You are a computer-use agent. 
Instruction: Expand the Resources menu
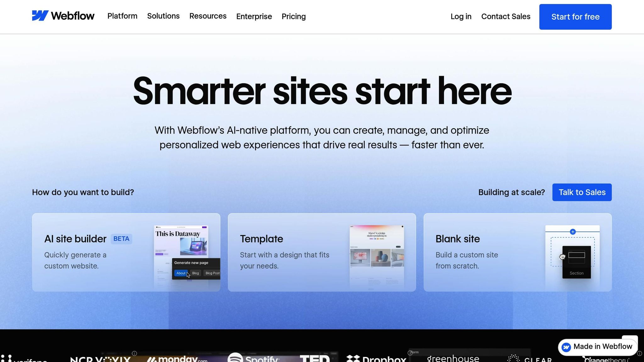pos(208,16)
